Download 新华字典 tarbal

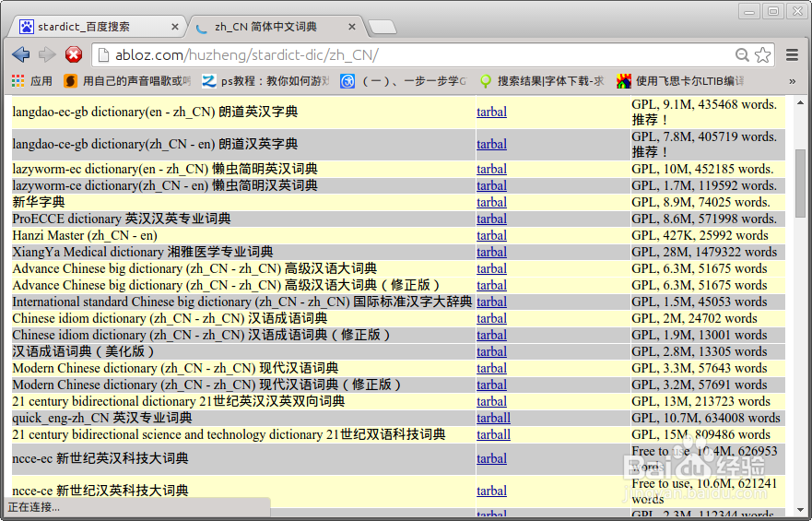coord(491,202)
